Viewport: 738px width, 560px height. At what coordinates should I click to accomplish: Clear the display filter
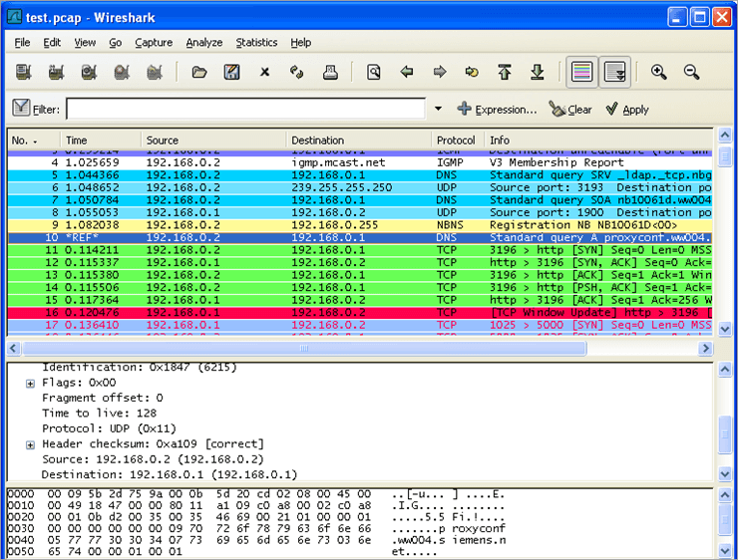point(570,109)
